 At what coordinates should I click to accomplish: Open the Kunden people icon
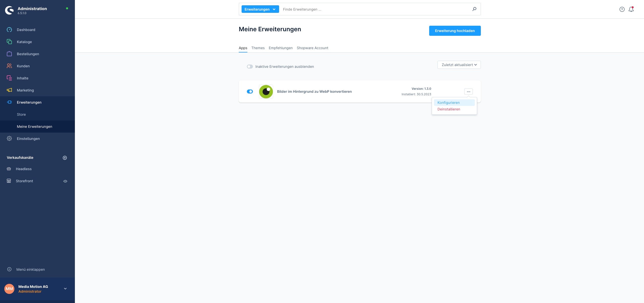(x=9, y=66)
